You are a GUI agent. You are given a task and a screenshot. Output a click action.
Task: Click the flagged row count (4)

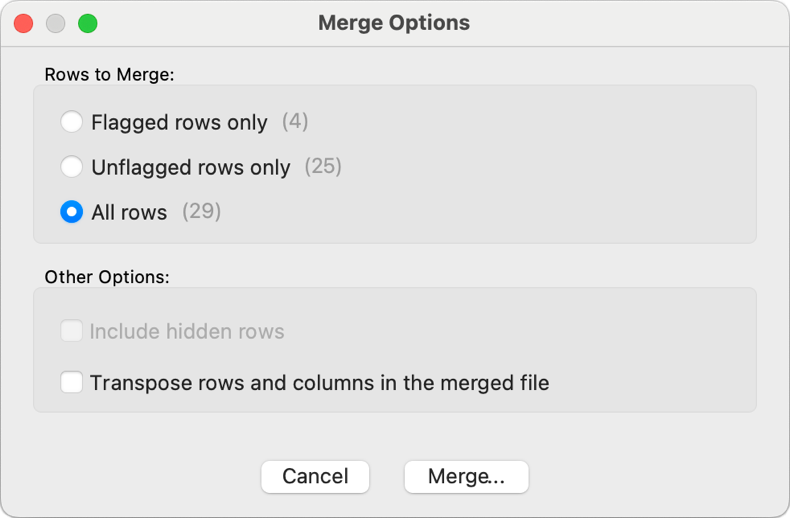tap(295, 122)
